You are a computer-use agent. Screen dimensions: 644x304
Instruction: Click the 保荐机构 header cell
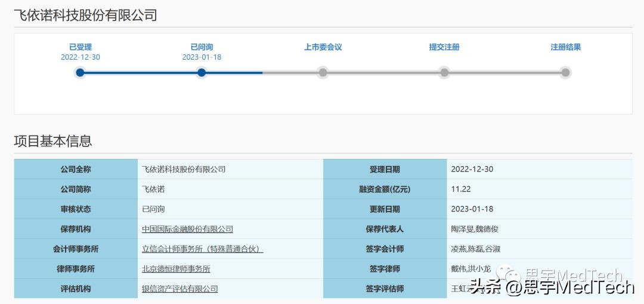(x=76, y=229)
